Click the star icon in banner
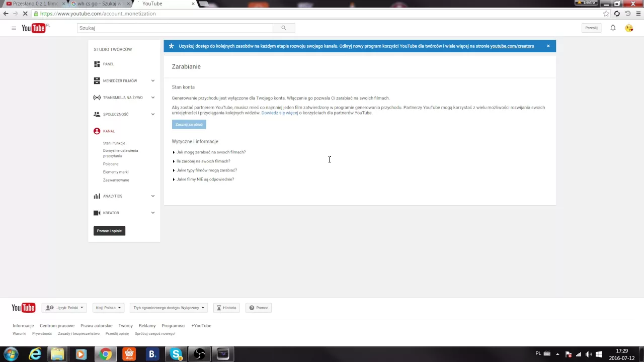The width and height of the screenshot is (644, 362). coord(171,46)
